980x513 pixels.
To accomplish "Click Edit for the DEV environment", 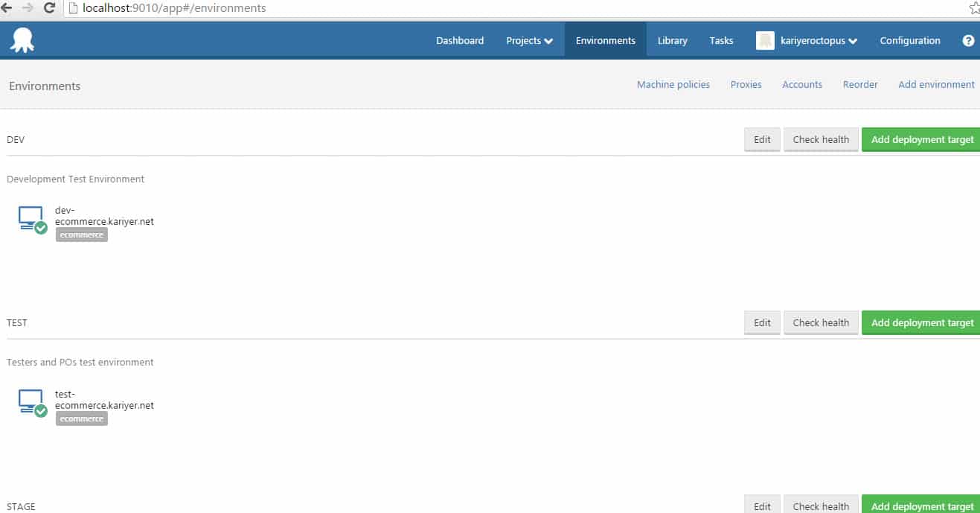I will click(x=762, y=139).
